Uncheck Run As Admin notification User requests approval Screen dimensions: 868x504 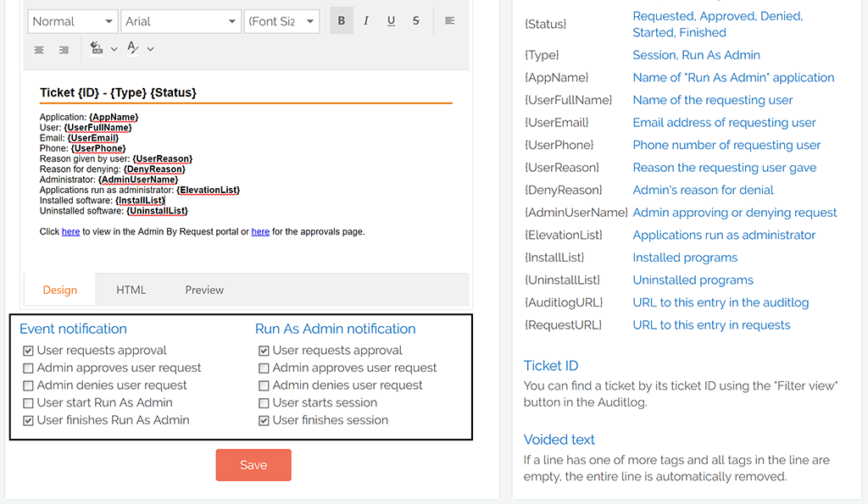[x=264, y=351]
